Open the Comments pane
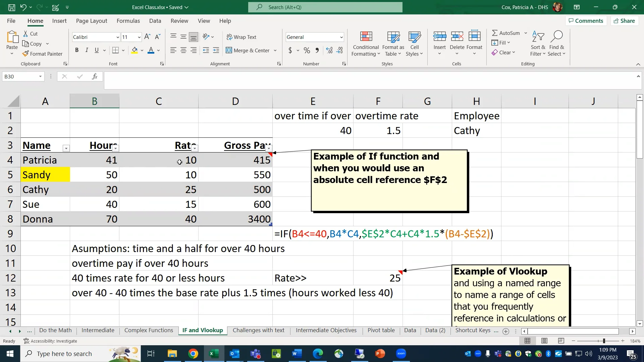The width and height of the screenshot is (644, 362). (586, 20)
